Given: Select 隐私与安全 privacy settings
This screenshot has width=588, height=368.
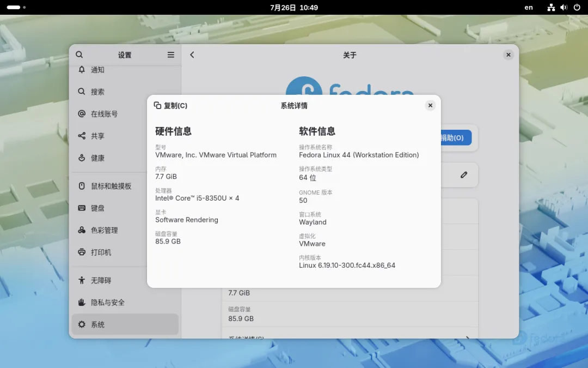Looking at the screenshot, I should coord(125,302).
